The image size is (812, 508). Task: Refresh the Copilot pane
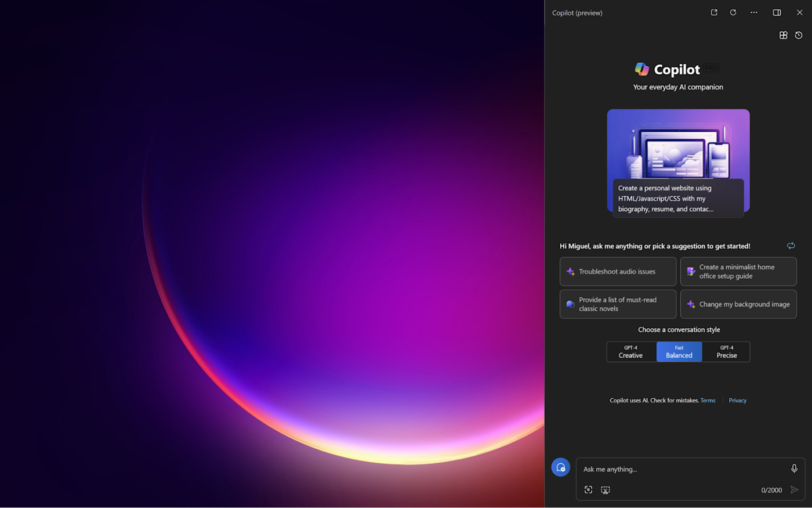pos(733,12)
